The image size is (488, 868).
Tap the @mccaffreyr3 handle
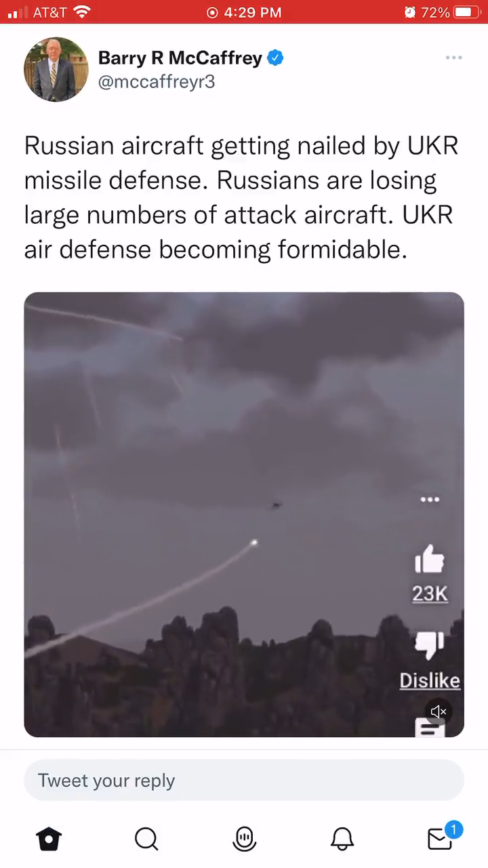[157, 83]
